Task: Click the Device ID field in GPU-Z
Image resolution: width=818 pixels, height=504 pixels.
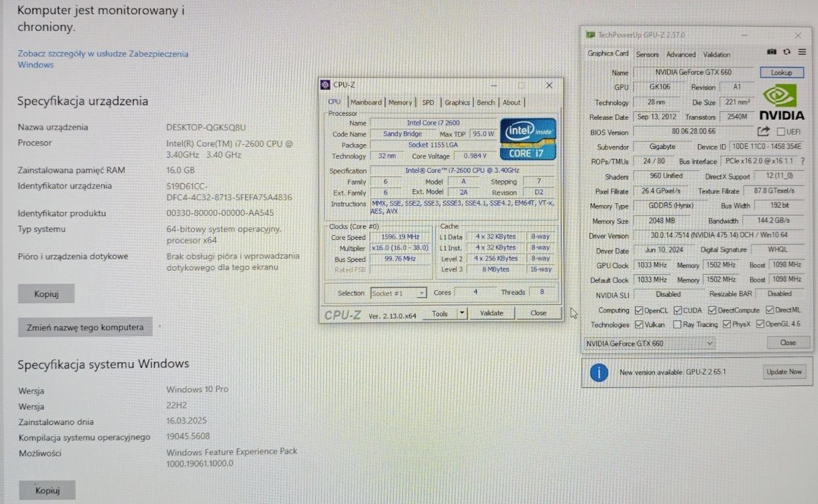Action: (x=767, y=147)
